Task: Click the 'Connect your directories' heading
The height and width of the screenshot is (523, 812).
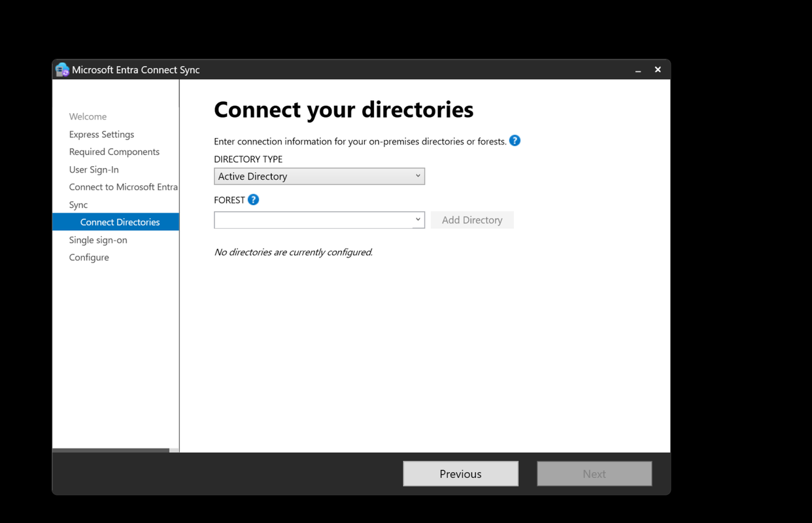Action: coord(344,110)
